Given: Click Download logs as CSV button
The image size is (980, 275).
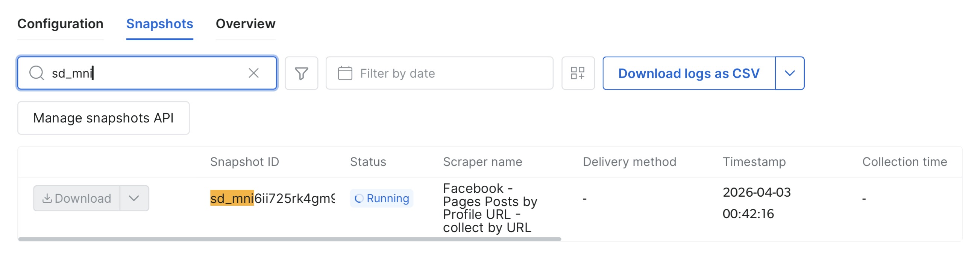Looking at the screenshot, I should 689,73.
